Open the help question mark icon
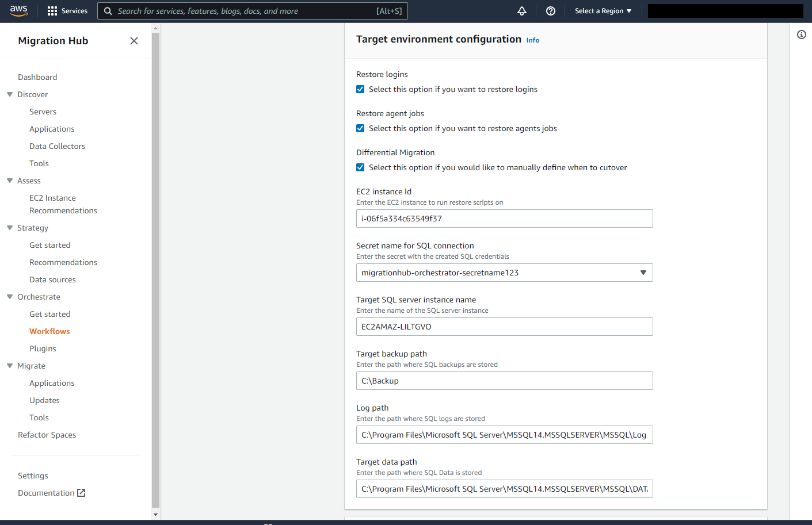 (551, 11)
